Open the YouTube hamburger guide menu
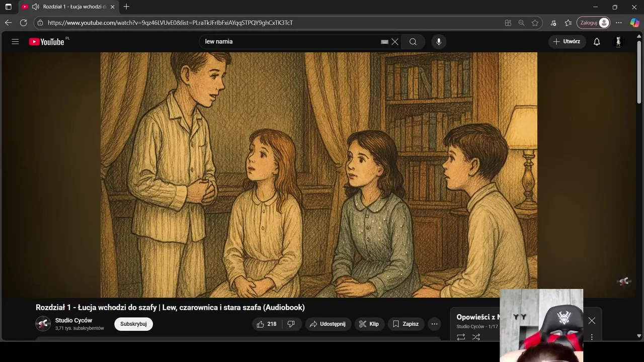The height and width of the screenshot is (362, 644). point(15,42)
